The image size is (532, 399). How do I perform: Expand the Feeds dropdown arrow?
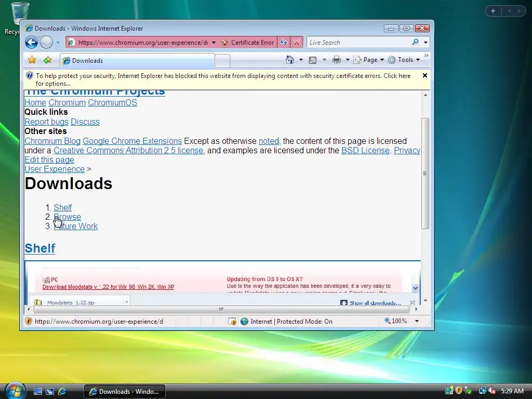pos(324,60)
